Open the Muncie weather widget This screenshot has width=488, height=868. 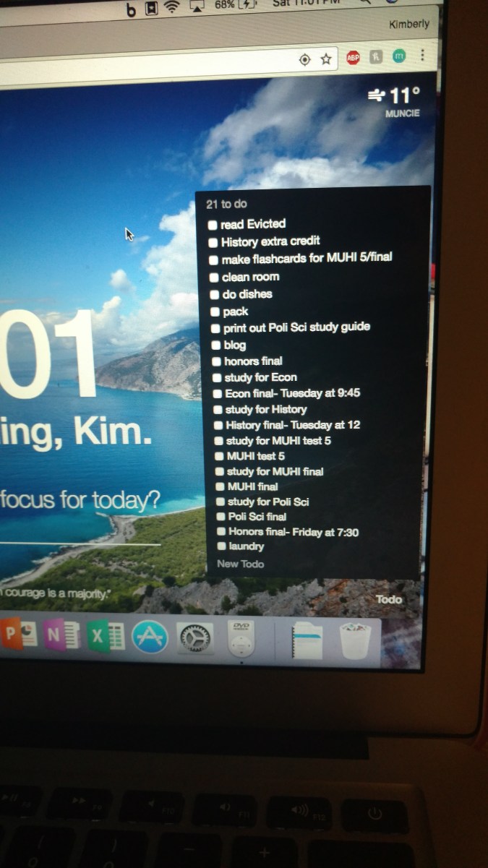[x=394, y=101]
